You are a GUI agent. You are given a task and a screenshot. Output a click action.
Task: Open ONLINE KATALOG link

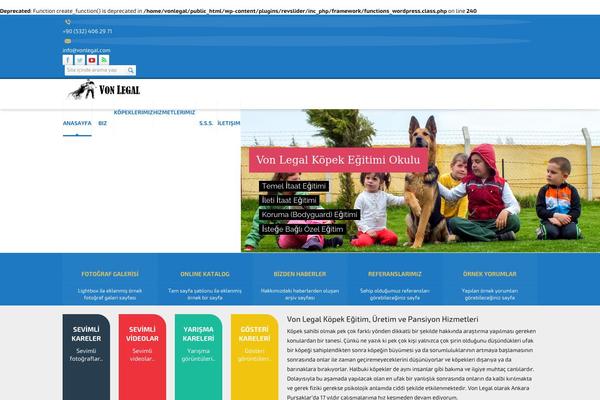coord(205,274)
